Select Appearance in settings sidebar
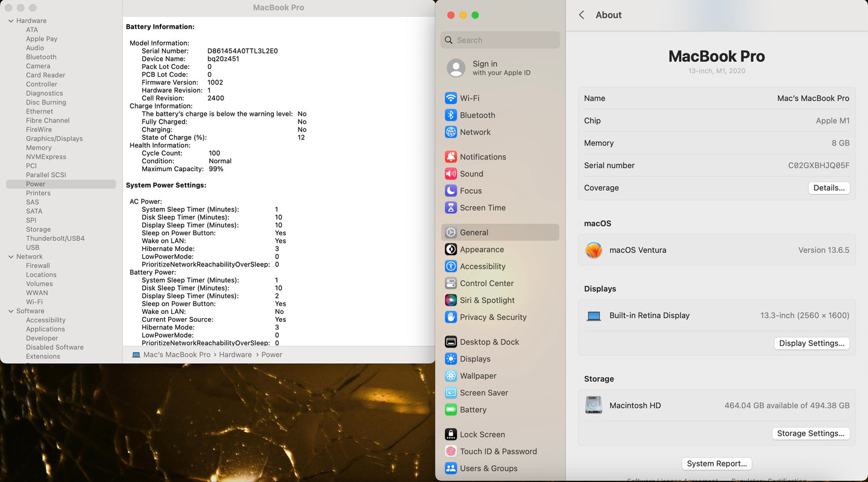868x482 pixels. [x=481, y=250]
